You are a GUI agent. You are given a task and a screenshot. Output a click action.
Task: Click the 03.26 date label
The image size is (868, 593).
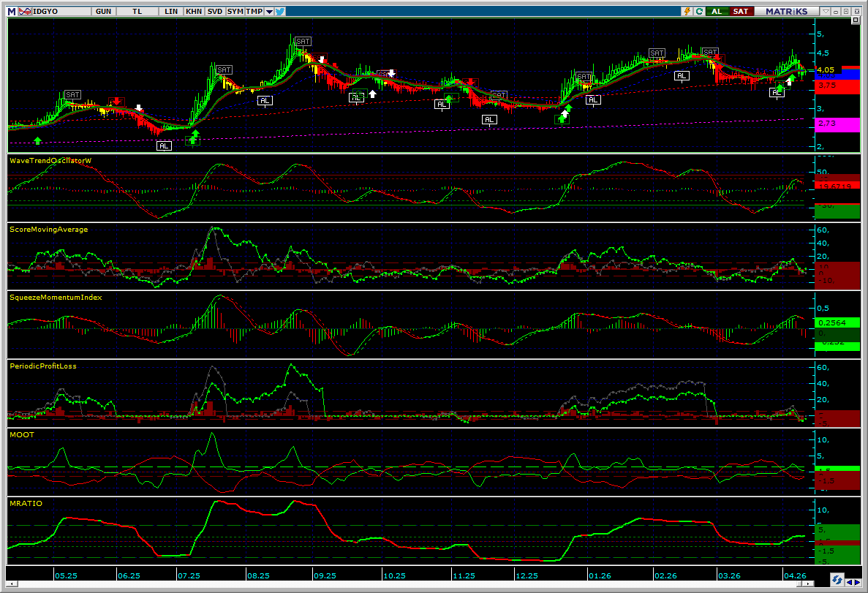coord(729,576)
